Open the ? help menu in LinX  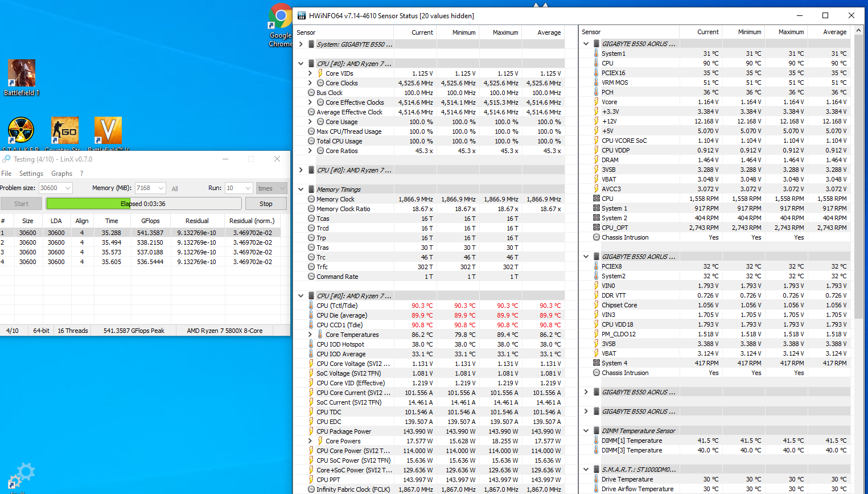[x=81, y=174]
